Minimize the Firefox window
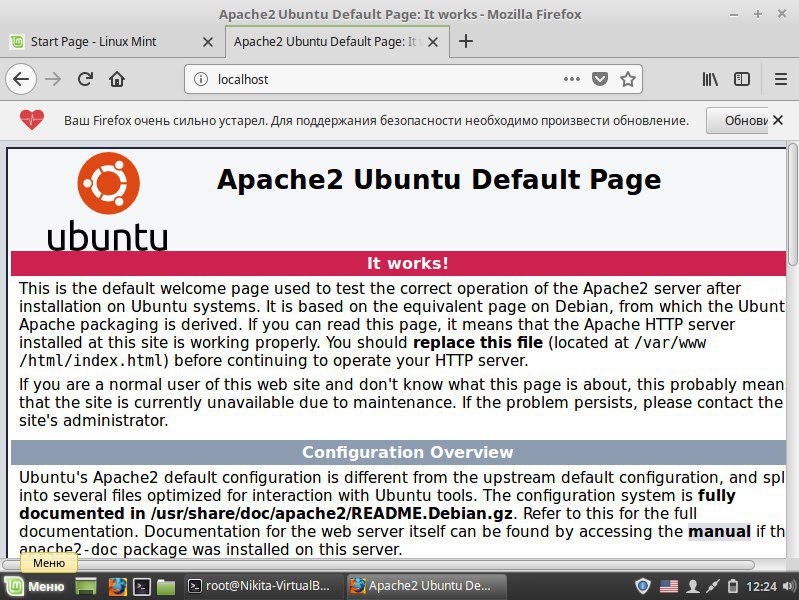799x600 pixels. pyautogui.click(x=734, y=14)
